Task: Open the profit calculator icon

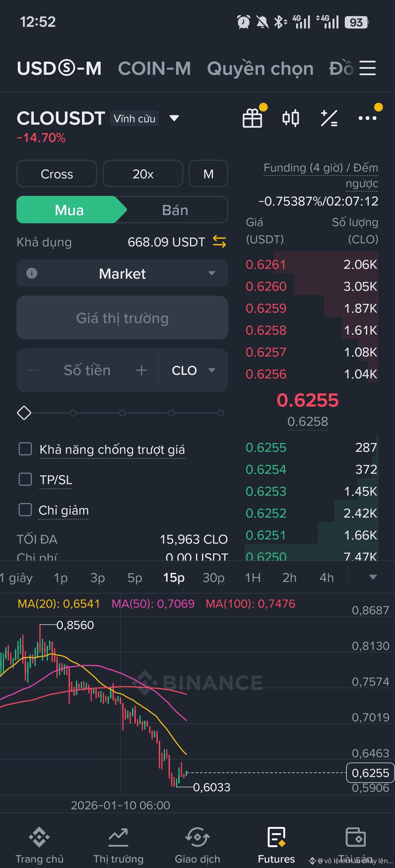Action: [329, 118]
